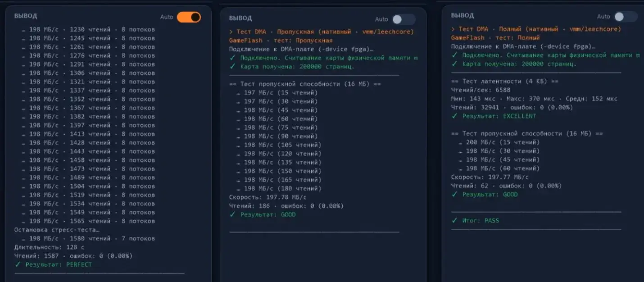Enable Auto toggle in the Полный test panel
The image size is (644, 282).
(x=626, y=17)
